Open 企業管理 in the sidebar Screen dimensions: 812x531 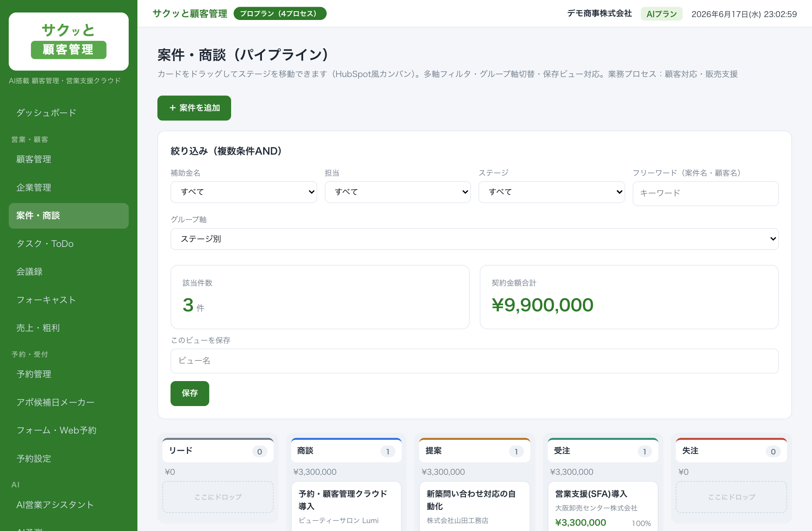(x=69, y=187)
